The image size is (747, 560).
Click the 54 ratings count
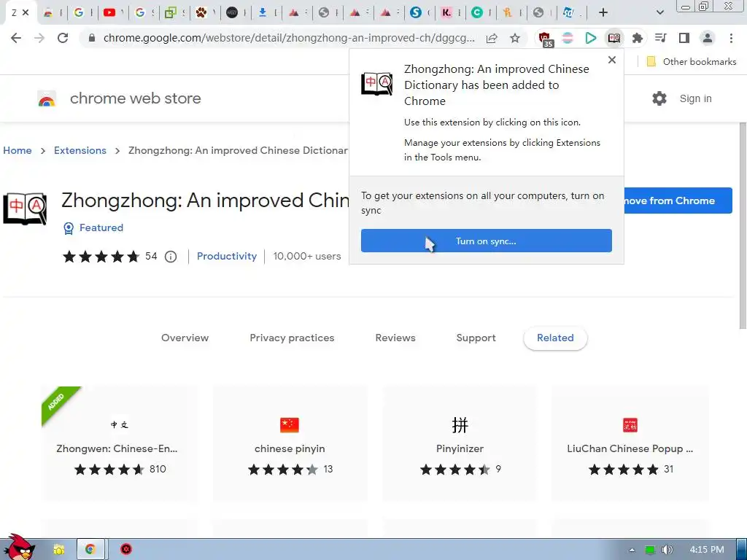pyautogui.click(x=151, y=257)
